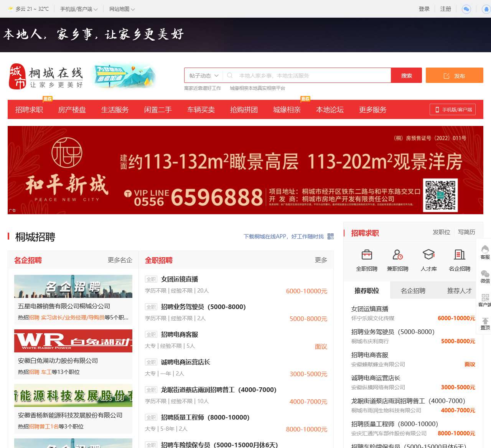
Task: Expand the 网站地图 dropdown
Action: tap(122, 9)
